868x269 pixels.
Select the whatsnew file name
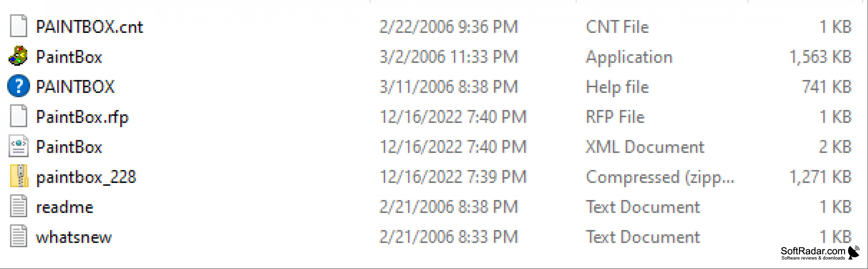(74, 237)
